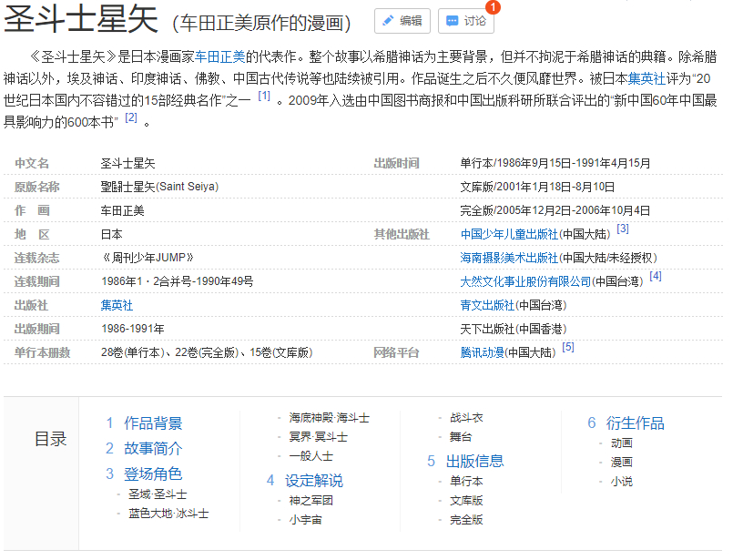Screen dimensions: 733x560
Task: Jump to 文库版 subsection under 出版信息
Action: pyautogui.click(x=466, y=501)
